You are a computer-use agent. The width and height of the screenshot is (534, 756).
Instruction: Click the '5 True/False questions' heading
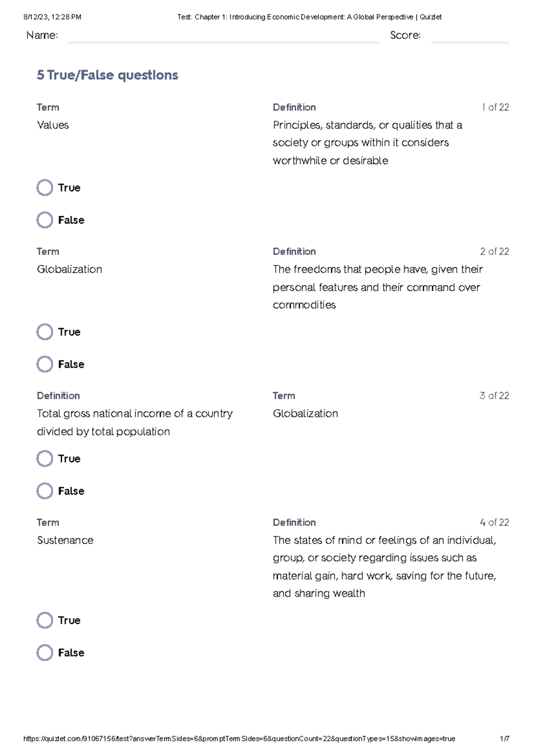(107, 75)
